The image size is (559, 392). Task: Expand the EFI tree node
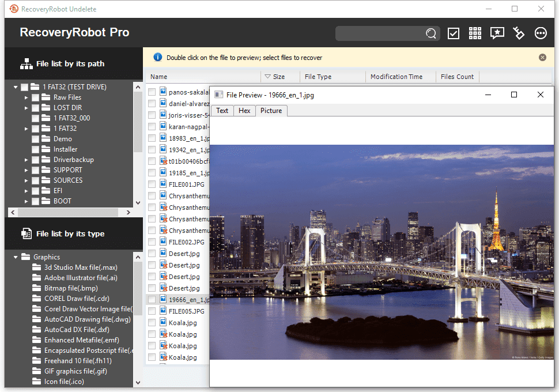(26, 191)
